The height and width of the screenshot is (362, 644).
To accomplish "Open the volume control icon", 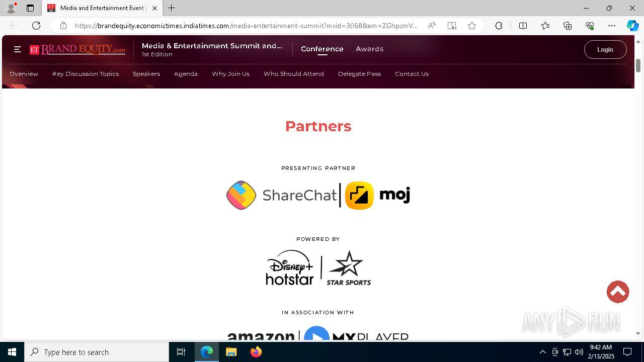I will coord(579,352).
